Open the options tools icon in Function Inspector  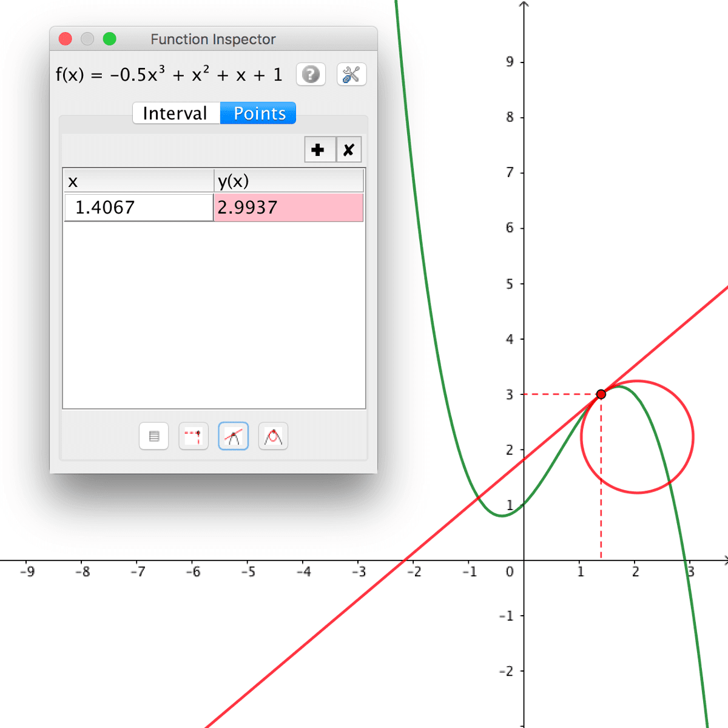351,75
